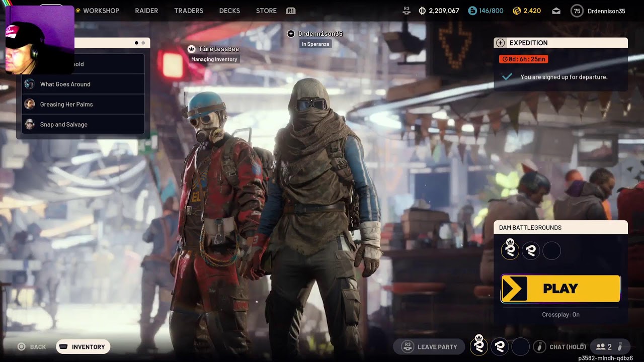
Task: Click the crowned party leader icon in the bottom bar
Action: (479, 345)
